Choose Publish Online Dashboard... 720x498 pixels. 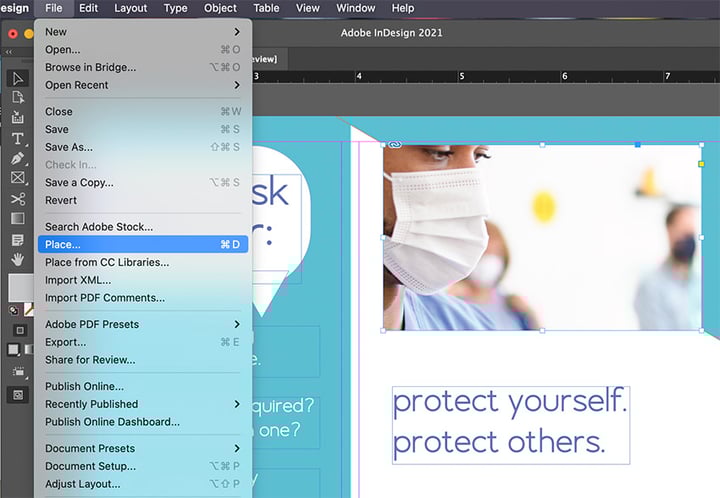point(143,422)
